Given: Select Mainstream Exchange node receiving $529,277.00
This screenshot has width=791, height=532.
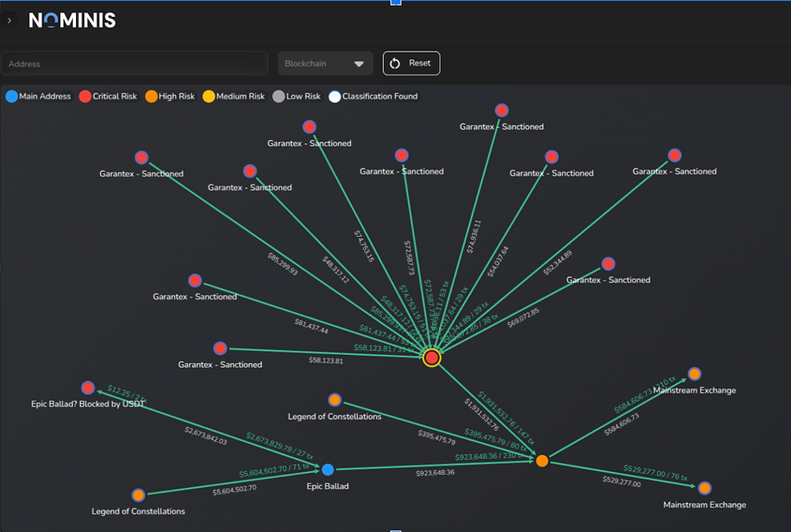Looking at the screenshot, I should 704,488.
